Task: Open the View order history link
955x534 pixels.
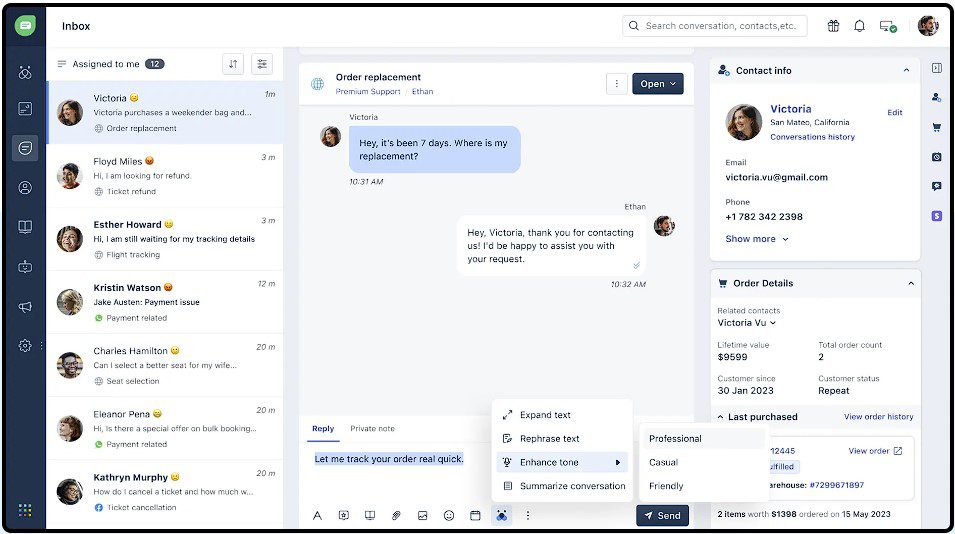Action: 878,417
